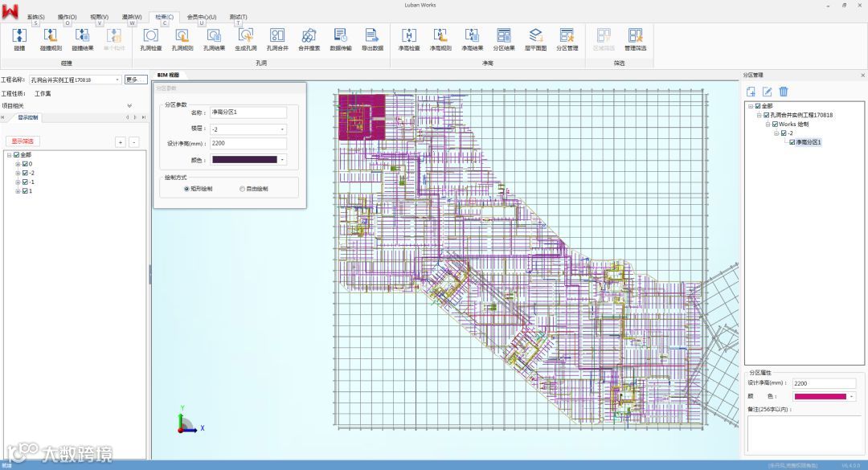The image size is (868, 470).
Task: Expand 项目相关 section chevron
Action: click(x=129, y=106)
